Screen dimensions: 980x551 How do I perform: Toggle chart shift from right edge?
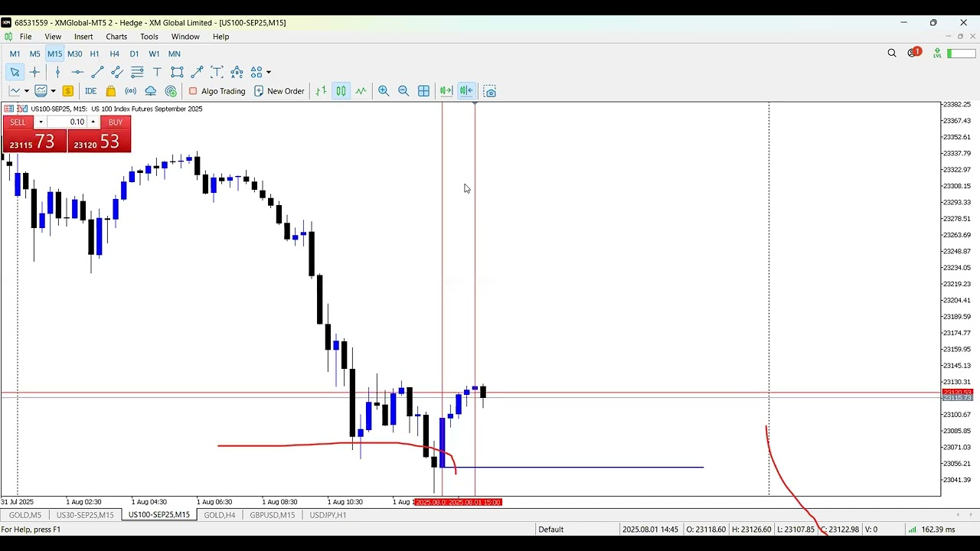pyautogui.click(x=466, y=91)
